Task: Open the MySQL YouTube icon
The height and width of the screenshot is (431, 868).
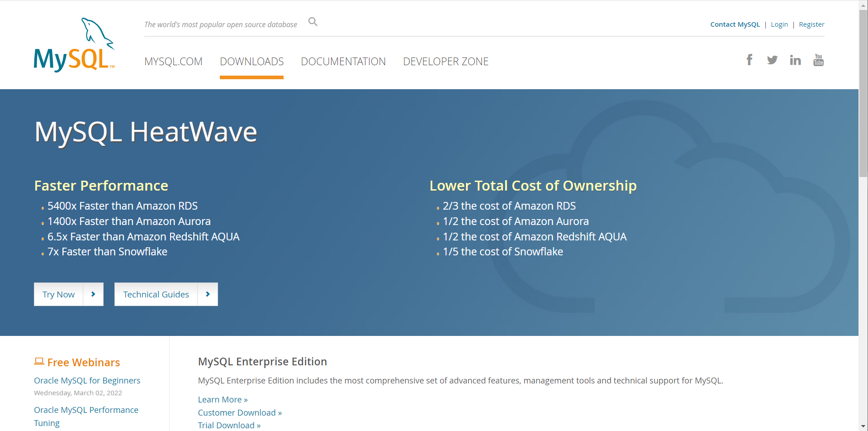Action: [818, 60]
